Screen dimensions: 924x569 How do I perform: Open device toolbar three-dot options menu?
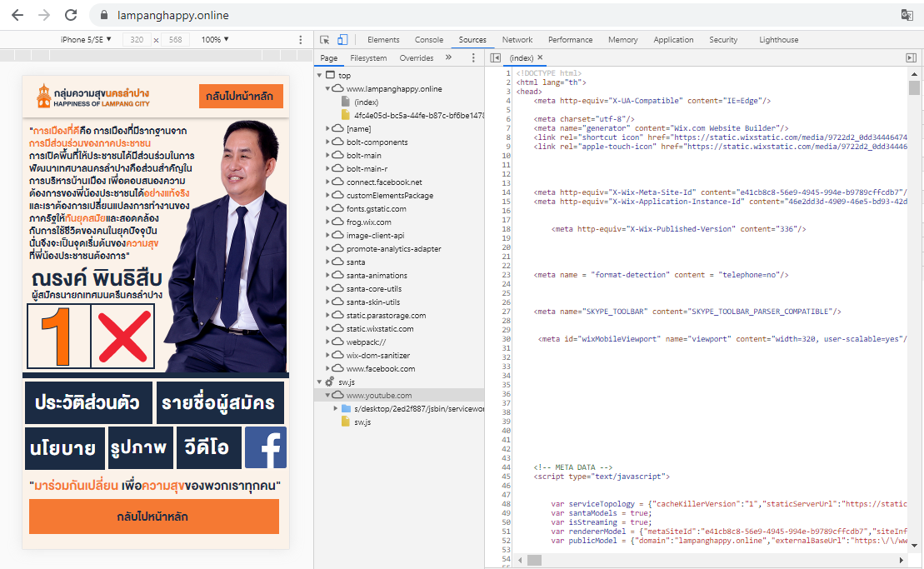(301, 40)
